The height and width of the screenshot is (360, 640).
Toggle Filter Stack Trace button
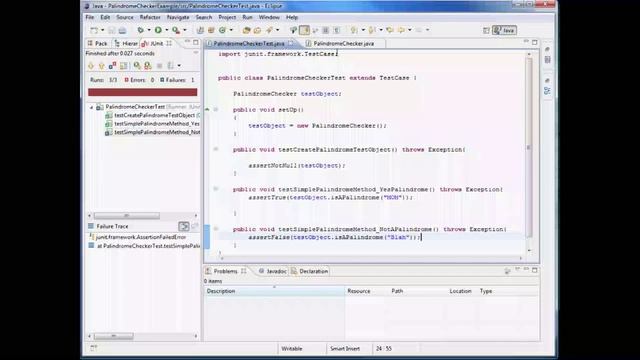pos(184,226)
